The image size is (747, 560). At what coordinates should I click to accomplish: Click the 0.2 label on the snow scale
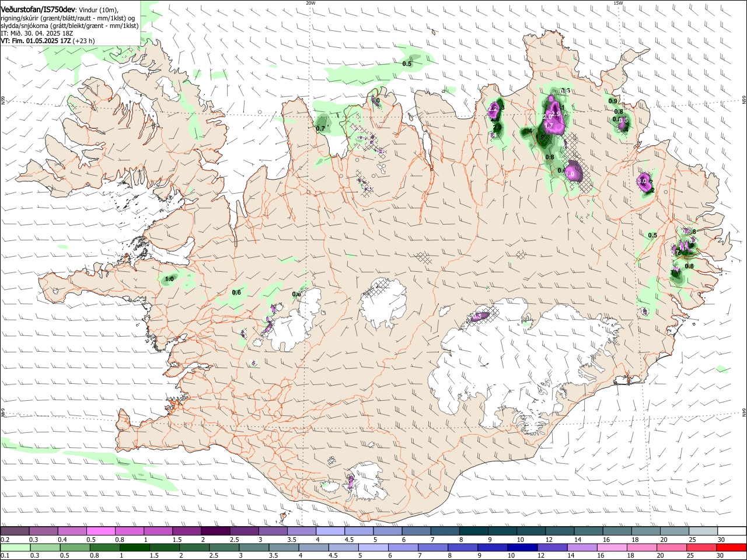[x=5, y=540]
